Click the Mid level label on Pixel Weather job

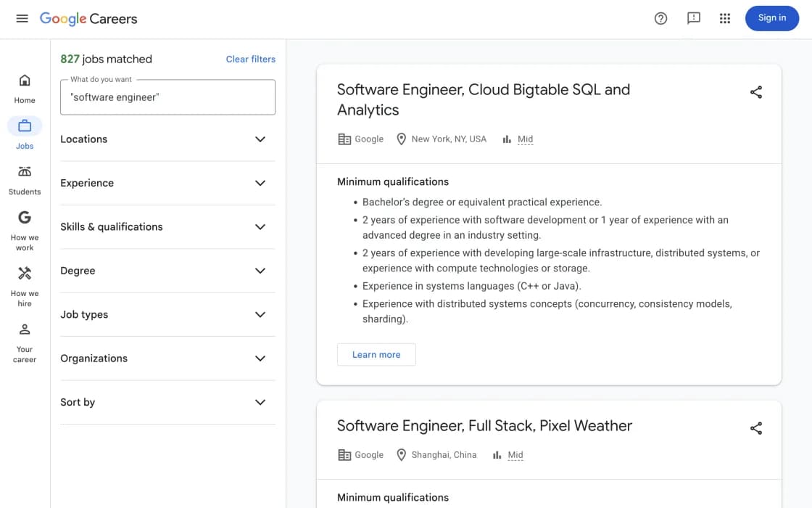pyautogui.click(x=515, y=454)
